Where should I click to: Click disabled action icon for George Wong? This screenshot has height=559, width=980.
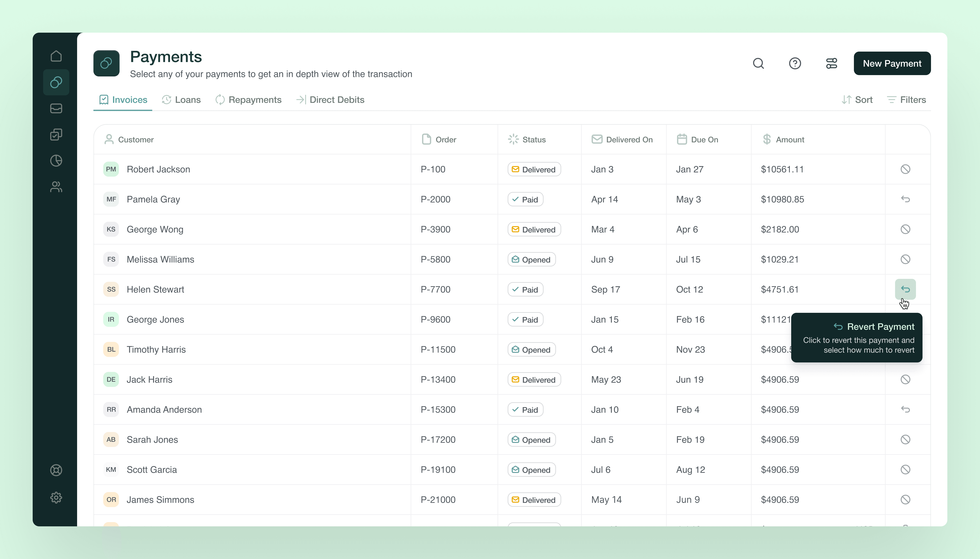[x=906, y=229]
